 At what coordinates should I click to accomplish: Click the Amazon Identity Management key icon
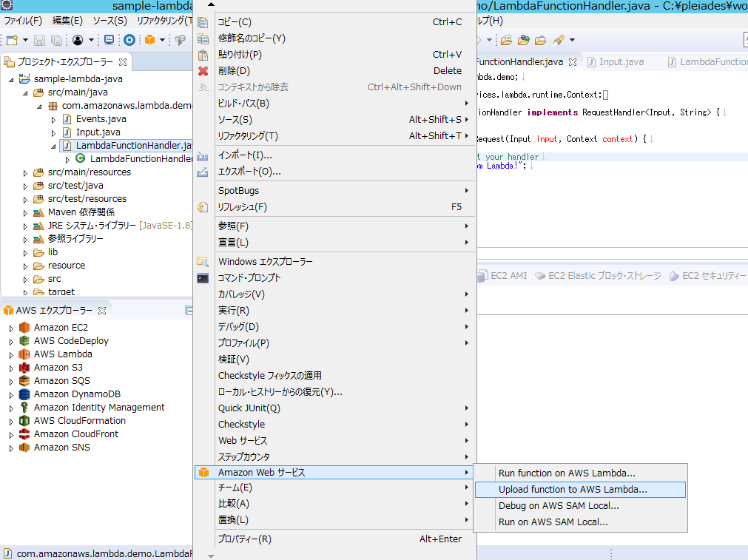point(24,408)
